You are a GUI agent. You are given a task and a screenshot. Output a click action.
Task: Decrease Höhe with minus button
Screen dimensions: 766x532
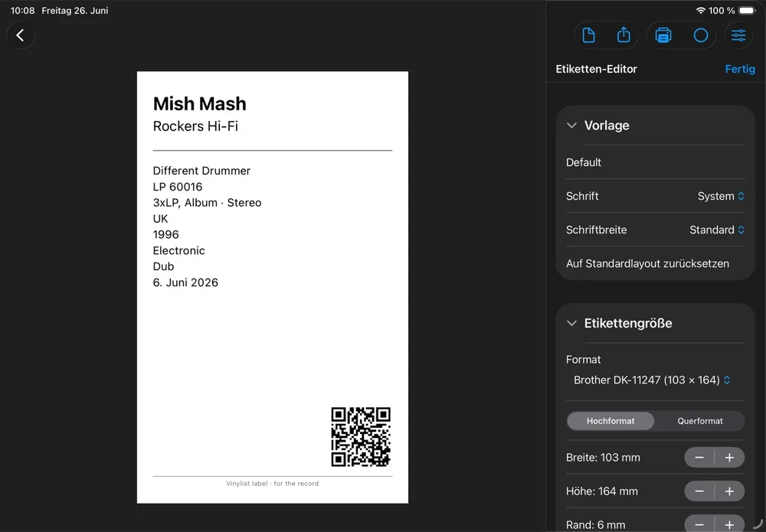click(699, 491)
